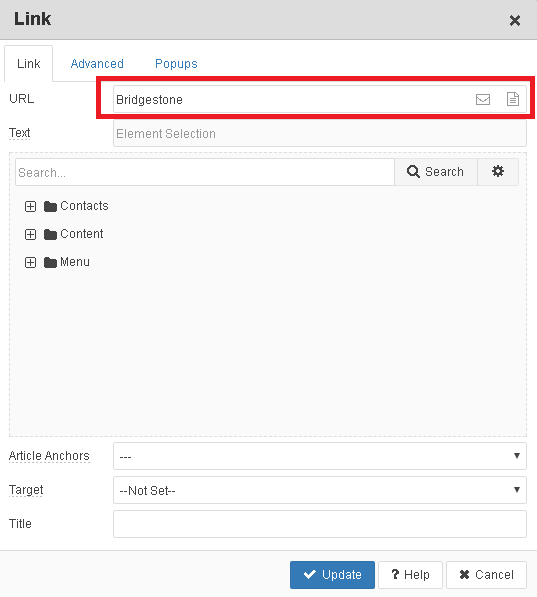Open the Target dropdown
537x597 pixels.
[x=320, y=490]
